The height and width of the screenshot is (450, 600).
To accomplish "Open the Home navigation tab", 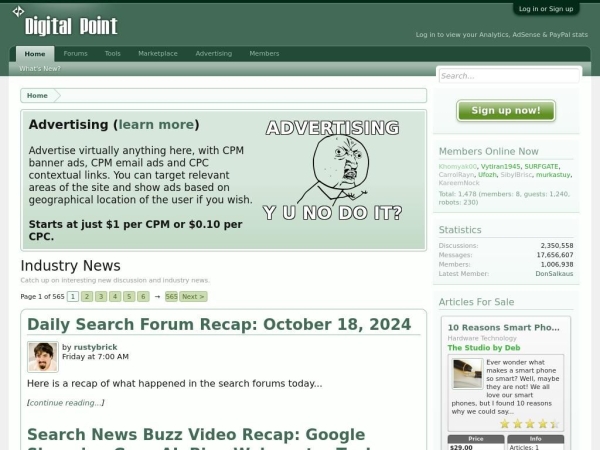I will tap(35, 54).
